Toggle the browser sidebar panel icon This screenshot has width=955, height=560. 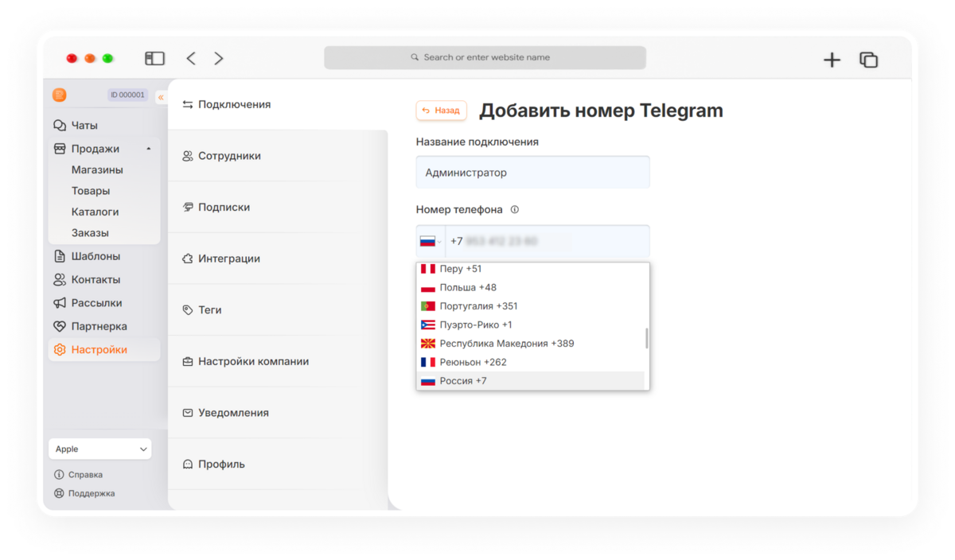(154, 58)
